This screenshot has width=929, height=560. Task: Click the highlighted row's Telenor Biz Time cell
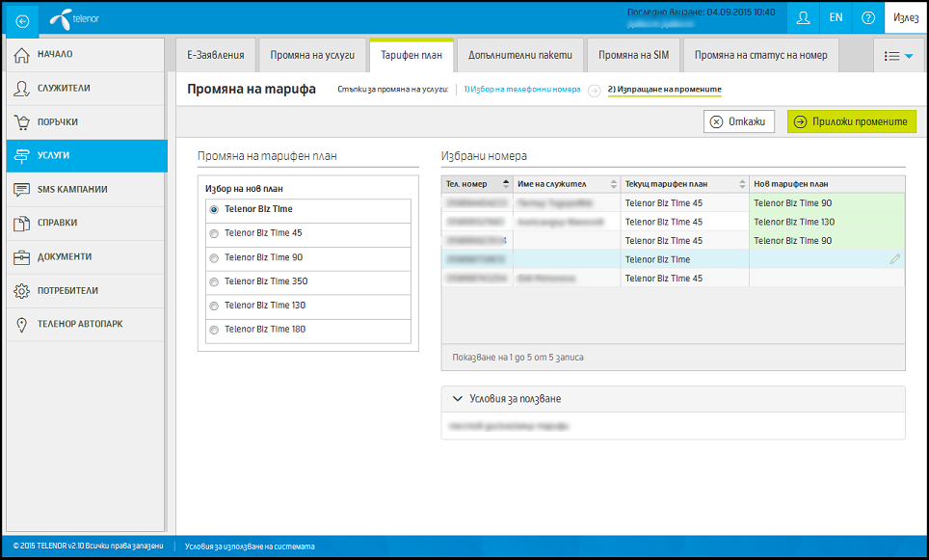pos(685,259)
